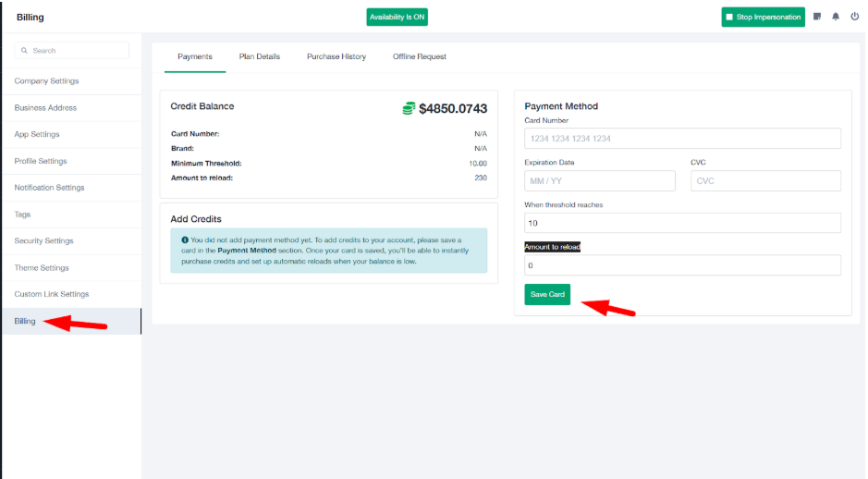The width and height of the screenshot is (868, 479).
Task: Click the Save Card button
Action: pyautogui.click(x=547, y=294)
